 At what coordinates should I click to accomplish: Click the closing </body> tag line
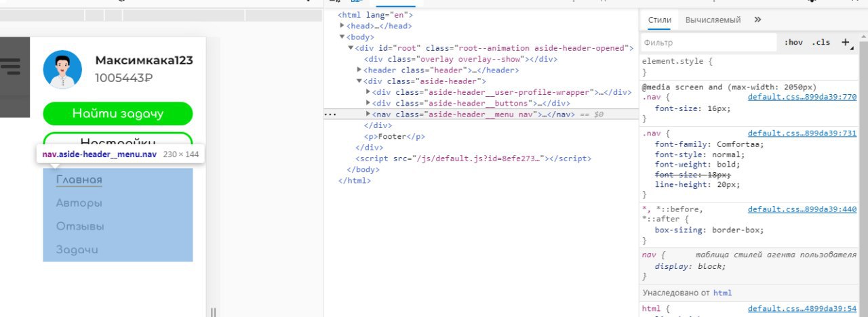(362, 169)
